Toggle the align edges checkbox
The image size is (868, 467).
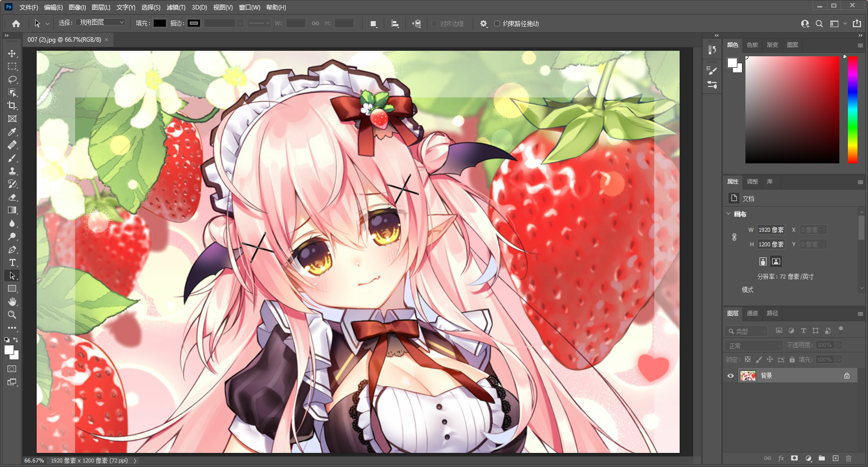pos(434,24)
